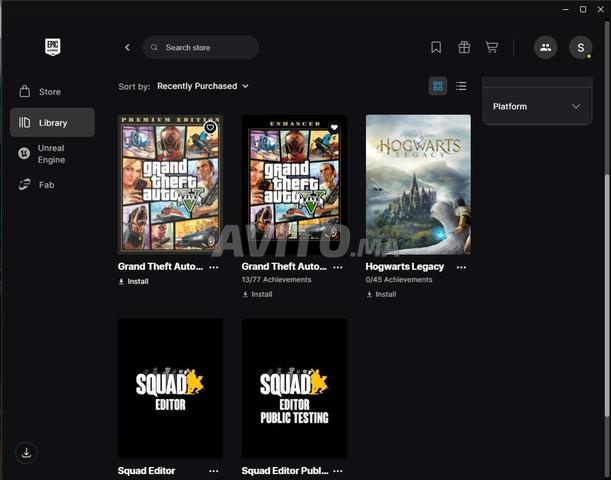Toggle favorite heart on GTA V Enhanced
Screen dimensions: 611x480
tap(334, 127)
